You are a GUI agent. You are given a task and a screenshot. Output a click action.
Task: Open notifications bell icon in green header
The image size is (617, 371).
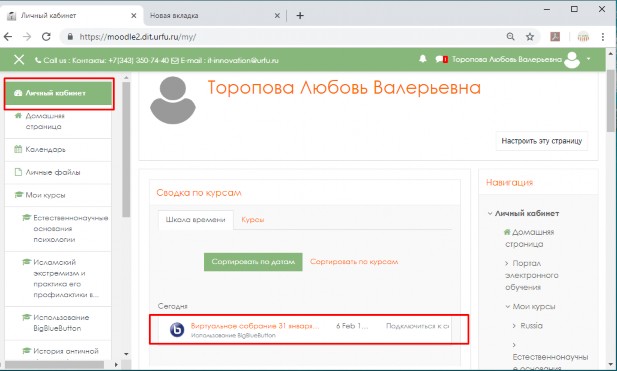point(423,59)
